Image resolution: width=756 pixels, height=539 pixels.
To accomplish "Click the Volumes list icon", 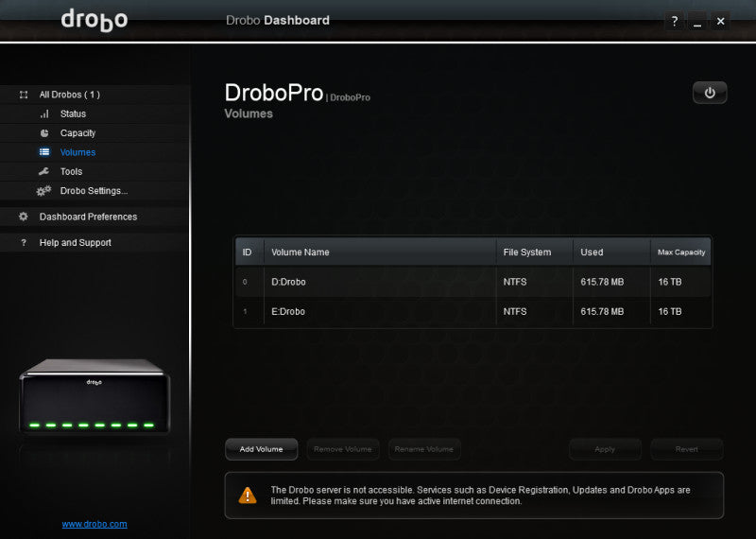I will [x=44, y=152].
